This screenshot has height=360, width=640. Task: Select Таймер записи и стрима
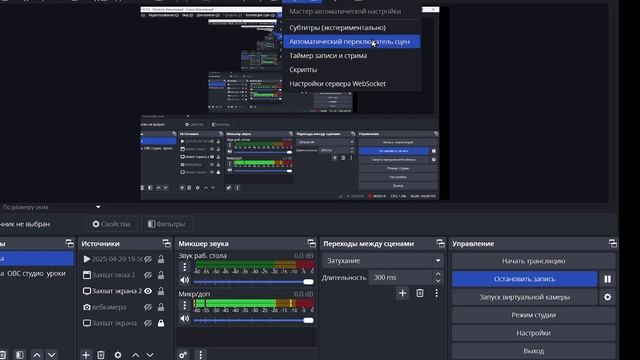click(x=351, y=56)
